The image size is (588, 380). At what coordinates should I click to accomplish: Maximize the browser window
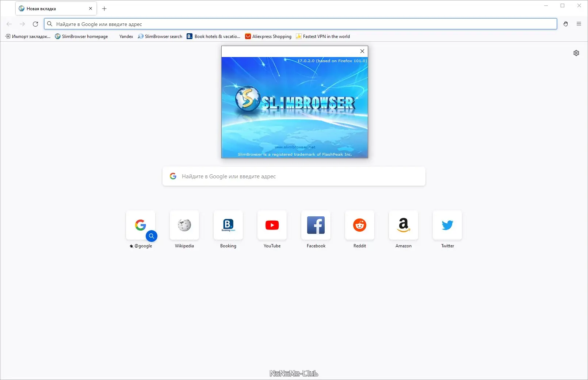562,5
